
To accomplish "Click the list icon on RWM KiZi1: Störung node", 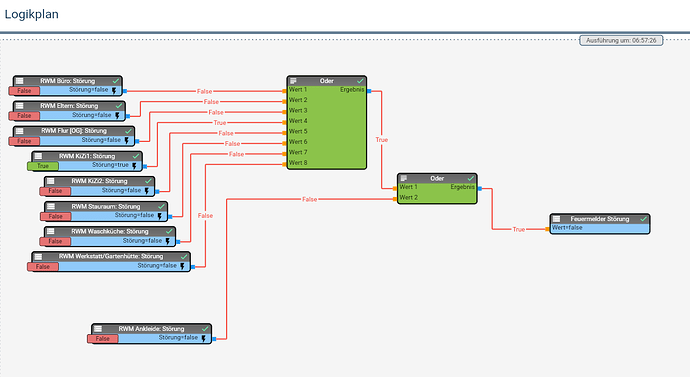I will [38, 156].
